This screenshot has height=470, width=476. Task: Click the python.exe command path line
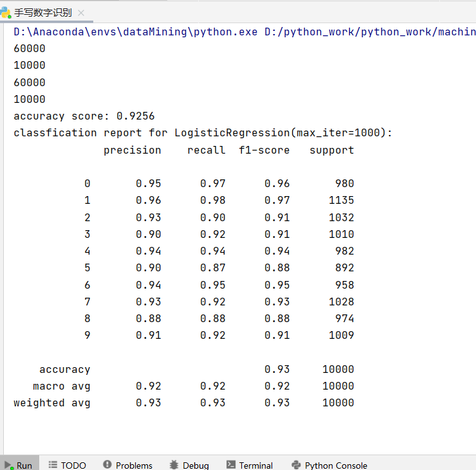click(244, 32)
